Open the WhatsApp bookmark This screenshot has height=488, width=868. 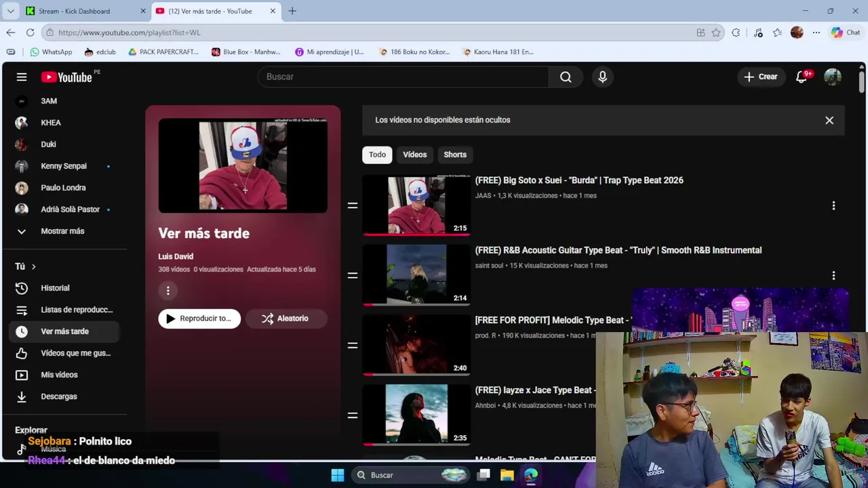51,52
